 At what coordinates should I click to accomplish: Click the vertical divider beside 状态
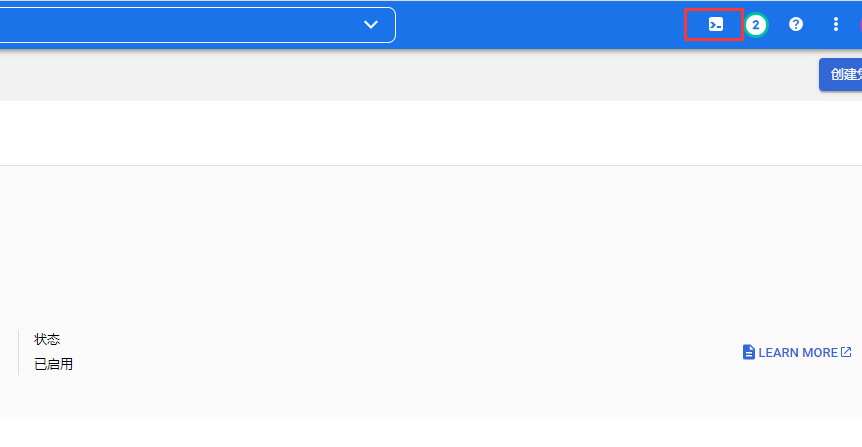pos(19,352)
